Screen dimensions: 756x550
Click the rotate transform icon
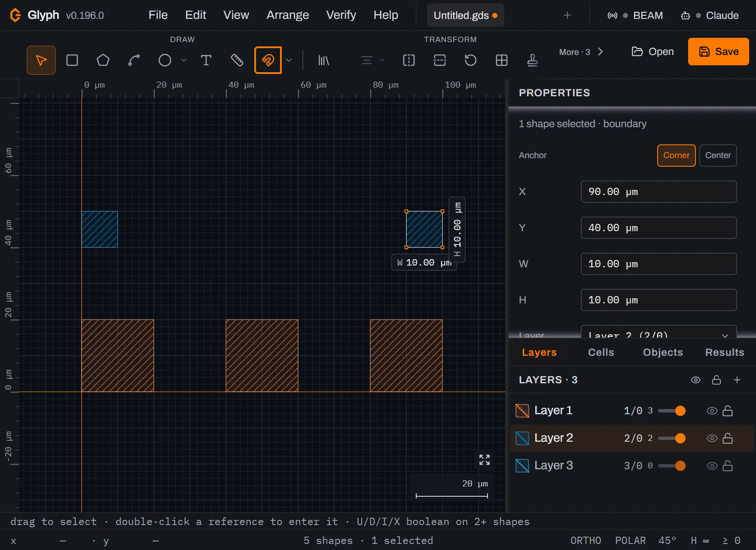471,60
